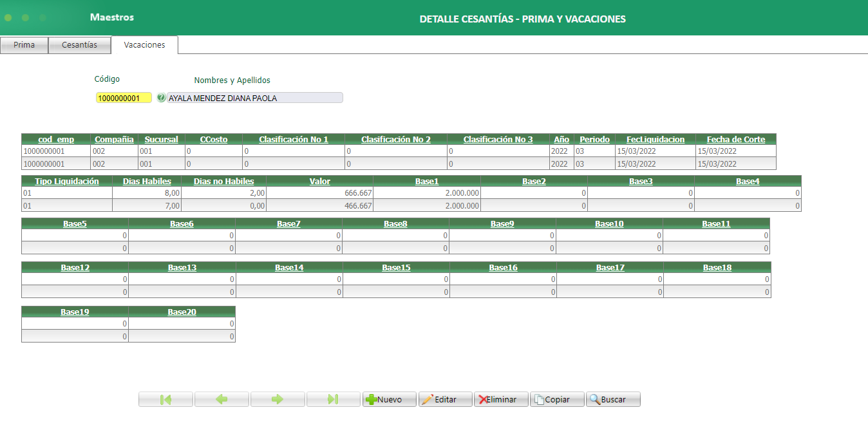Click Clasificación No 2 header
The height and width of the screenshot is (423, 868).
tap(396, 139)
